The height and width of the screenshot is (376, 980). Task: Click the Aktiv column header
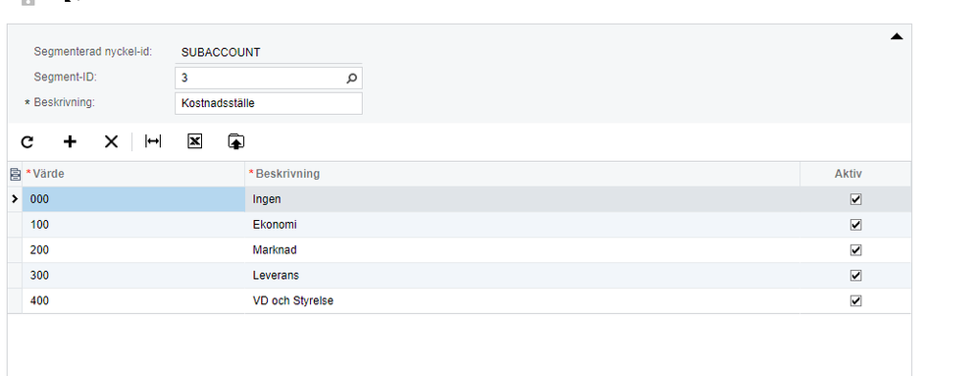[855, 174]
